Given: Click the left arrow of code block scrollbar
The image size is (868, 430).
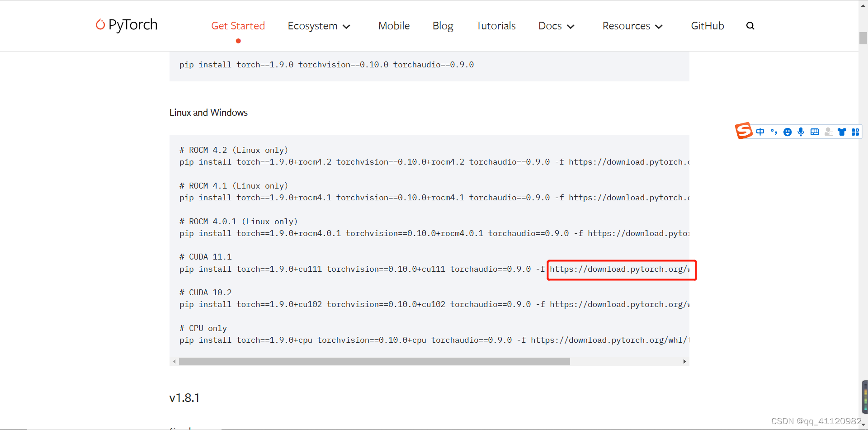Looking at the screenshot, I should point(174,361).
